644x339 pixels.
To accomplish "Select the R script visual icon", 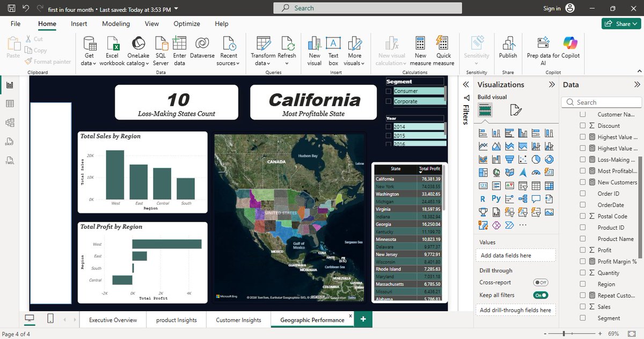I will 483,198.
